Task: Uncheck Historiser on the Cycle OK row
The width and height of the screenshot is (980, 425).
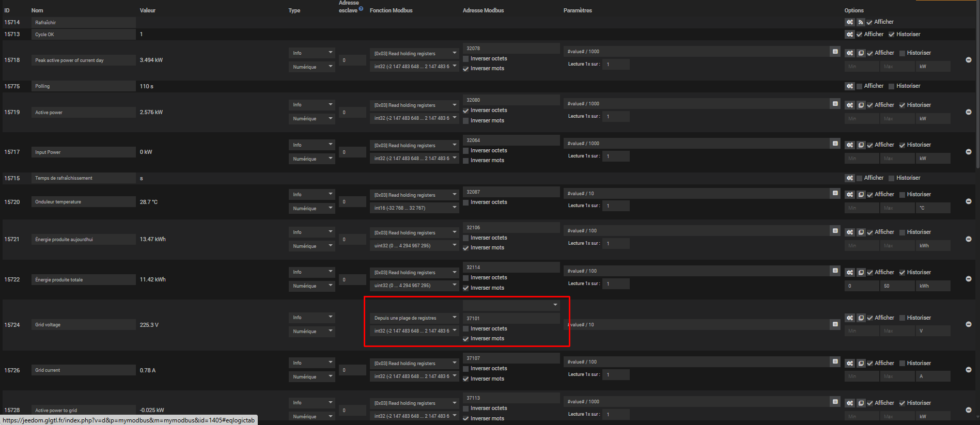Action: pyautogui.click(x=891, y=35)
